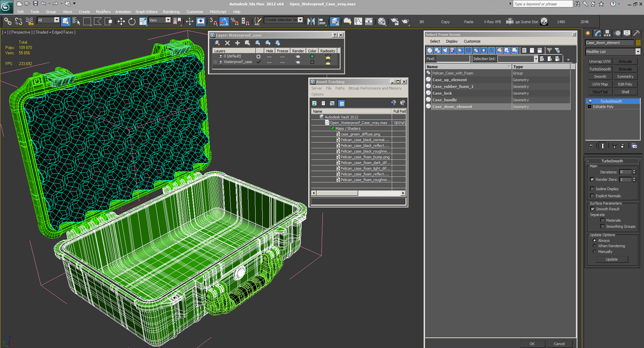Collapse the Open_Waterproof_Case_vray.max tree node
This screenshot has width=644, height=348.
click(327, 123)
